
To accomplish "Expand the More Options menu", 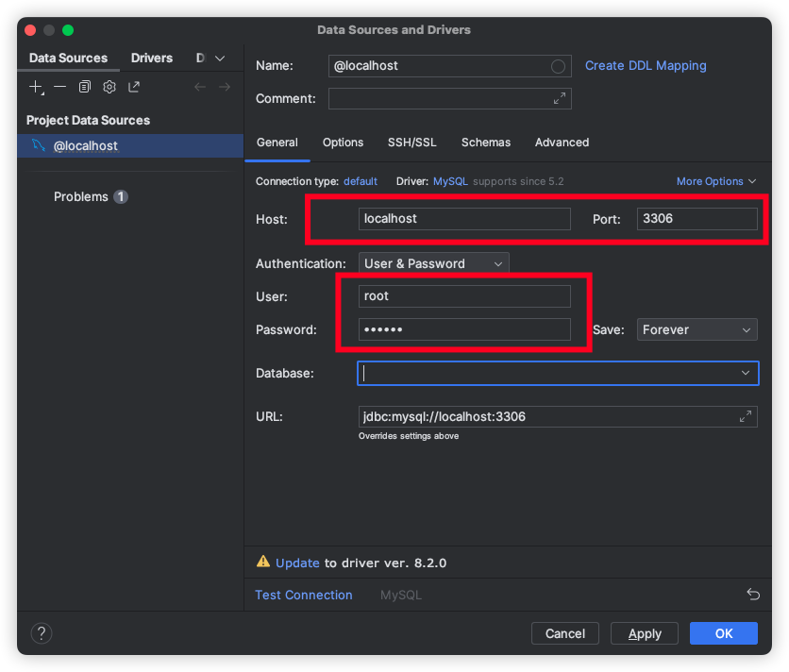I will click(x=716, y=181).
